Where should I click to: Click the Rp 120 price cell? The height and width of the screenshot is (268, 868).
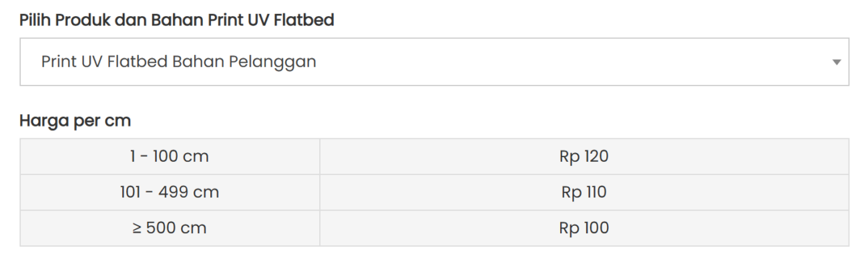point(584,156)
